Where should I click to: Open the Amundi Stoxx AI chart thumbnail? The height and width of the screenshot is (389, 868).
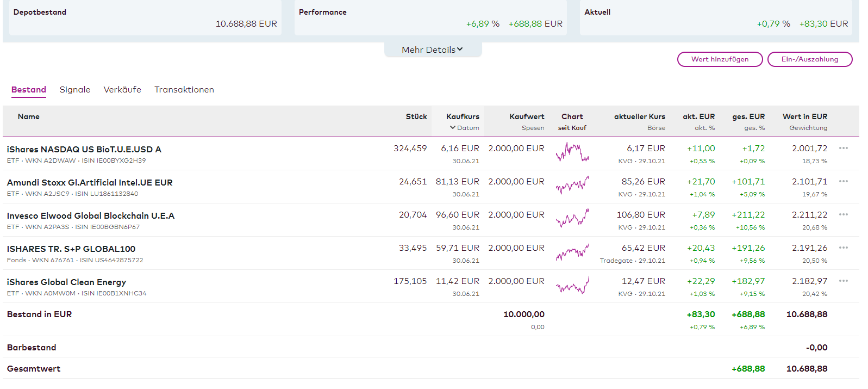(572, 186)
